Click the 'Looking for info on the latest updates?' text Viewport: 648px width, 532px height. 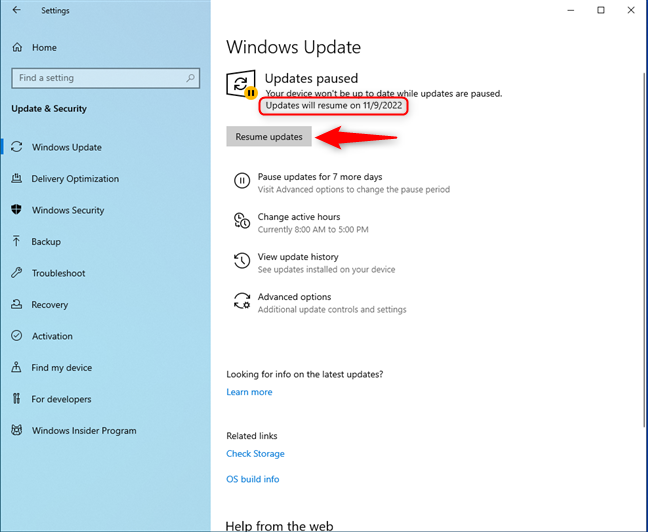(305, 375)
